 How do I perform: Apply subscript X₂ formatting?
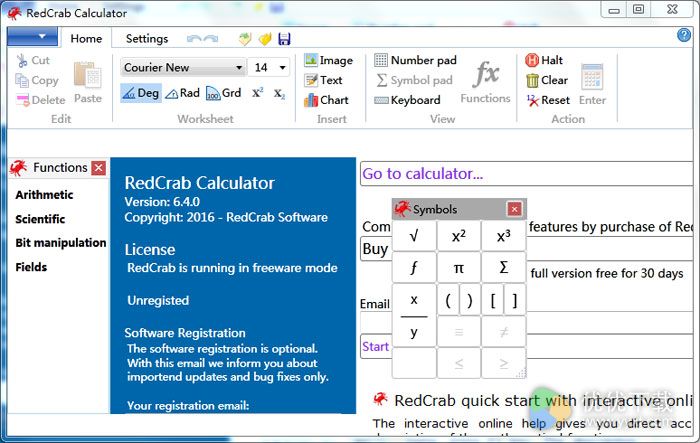pyautogui.click(x=279, y=94)
